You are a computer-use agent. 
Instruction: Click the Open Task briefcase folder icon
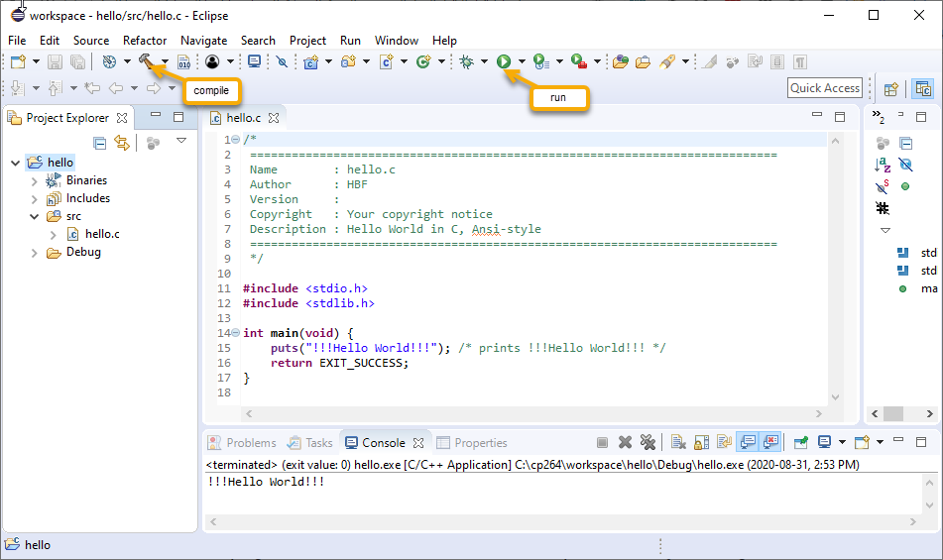pos(643,61)
